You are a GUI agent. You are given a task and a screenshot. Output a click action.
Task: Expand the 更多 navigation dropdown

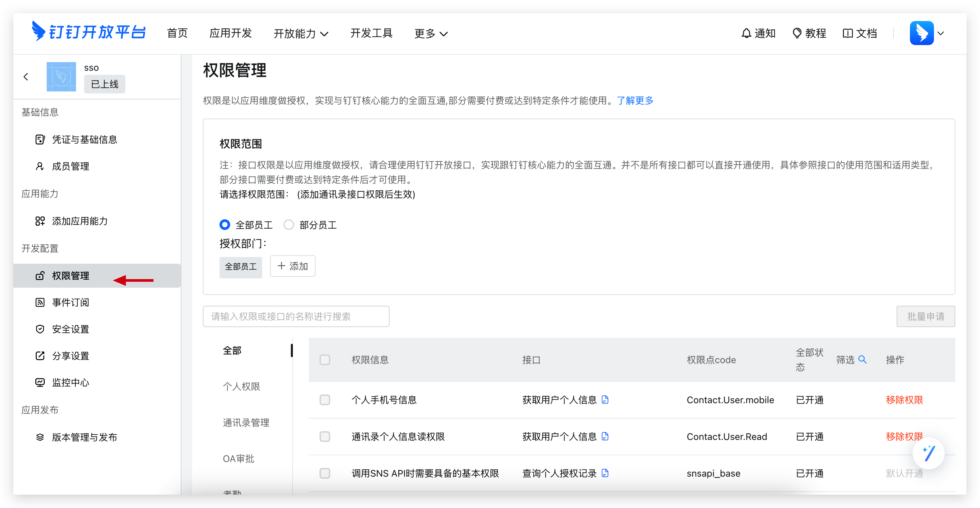tap(430, 33)
